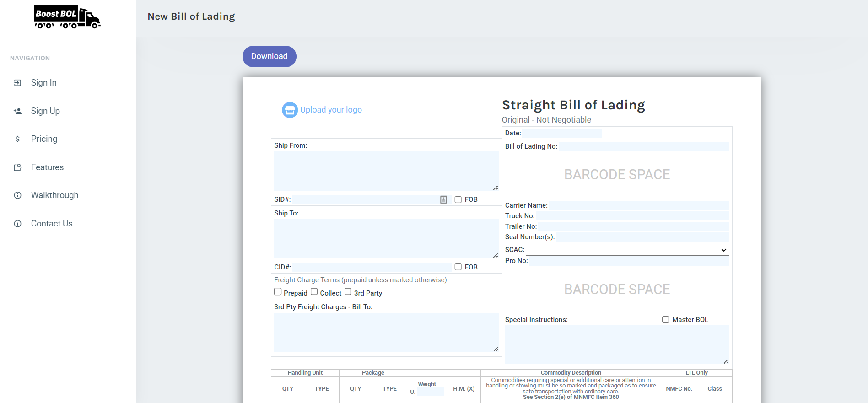868x403 pixels.
Task: Click the Ship To address text area
Action: click(386, 239)
